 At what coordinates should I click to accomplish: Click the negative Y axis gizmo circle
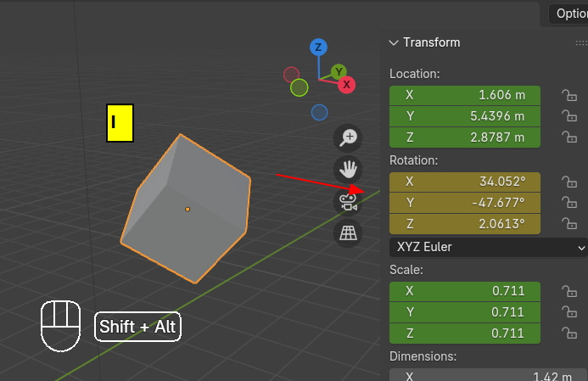300,87
